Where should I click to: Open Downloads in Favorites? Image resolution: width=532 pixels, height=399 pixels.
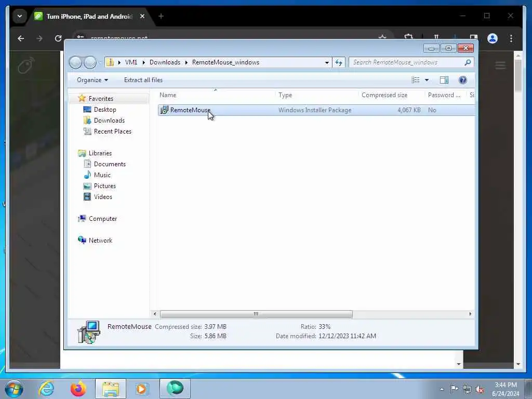109,121
